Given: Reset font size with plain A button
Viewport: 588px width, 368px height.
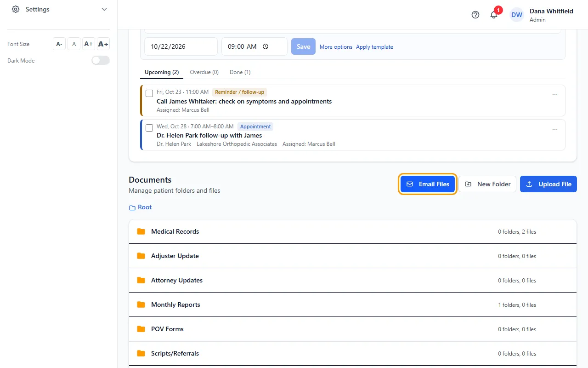Looking at the screenshot, I should tap(74, 44).
